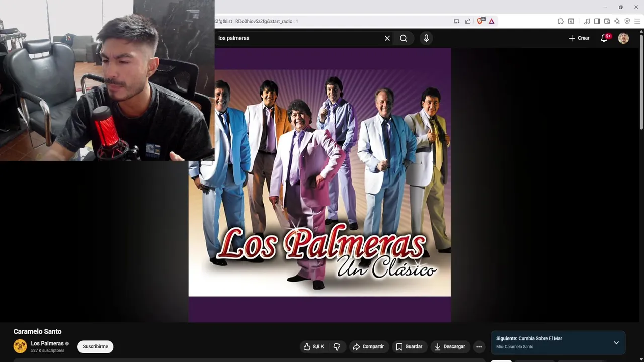Click the toolbar icon right of the extensions puzzle

pyautogui.click(x=571, y=21)
